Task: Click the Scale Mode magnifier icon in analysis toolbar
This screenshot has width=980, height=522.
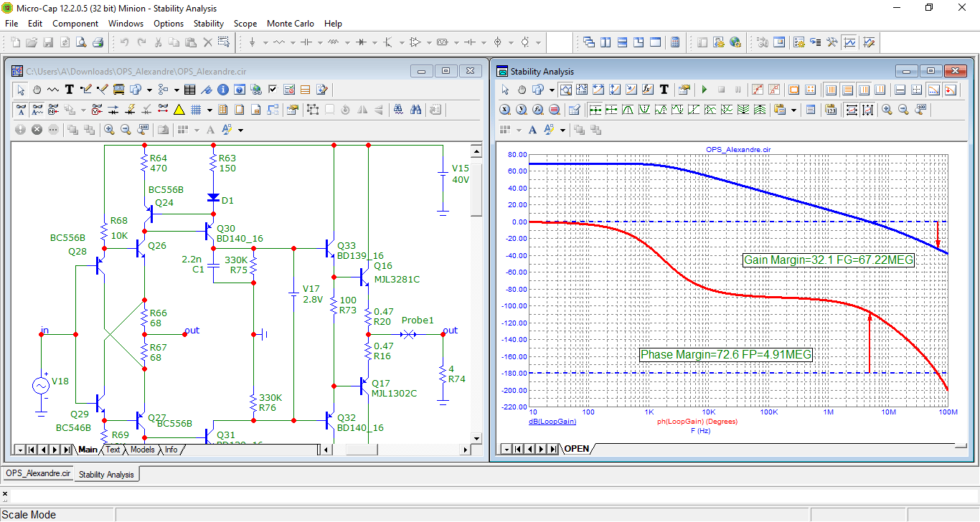Action: pos(565,90)
